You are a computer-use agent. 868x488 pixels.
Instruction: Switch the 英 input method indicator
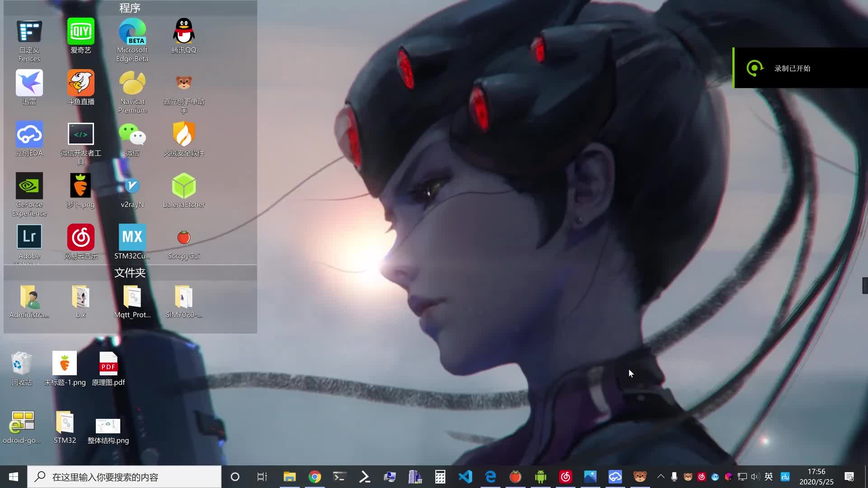tap(769, 477)
